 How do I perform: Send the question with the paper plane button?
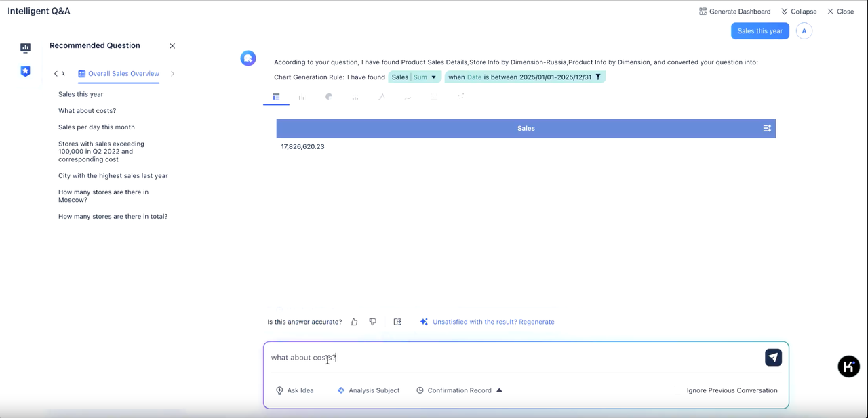click(x=773, y=358)
